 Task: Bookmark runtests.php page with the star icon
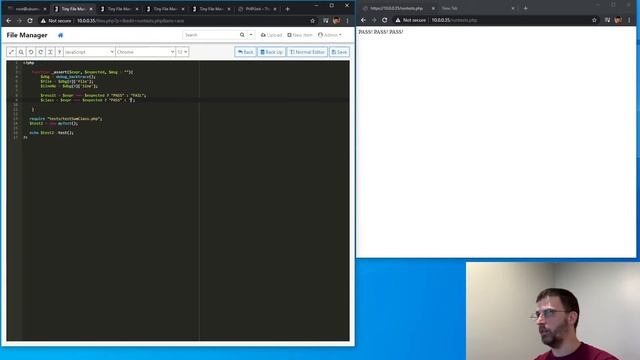click(594, 20)
